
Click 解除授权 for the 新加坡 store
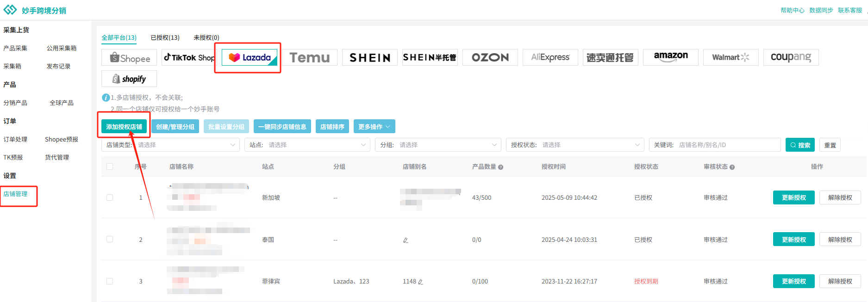point(840,197)
